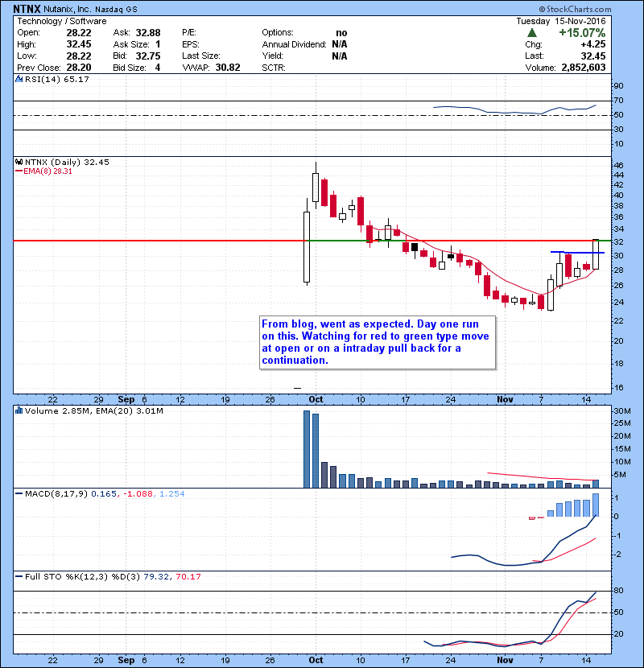The height and width of the screenshot is (668, 644).
Task: Click the red EMA(8) legend line
Action: tap(19, 171)
